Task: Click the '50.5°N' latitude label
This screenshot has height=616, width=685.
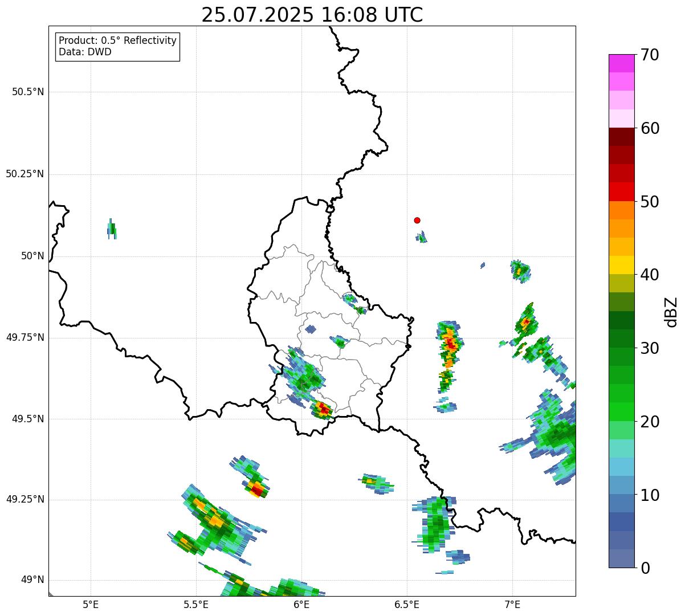Action: point(28,92)
